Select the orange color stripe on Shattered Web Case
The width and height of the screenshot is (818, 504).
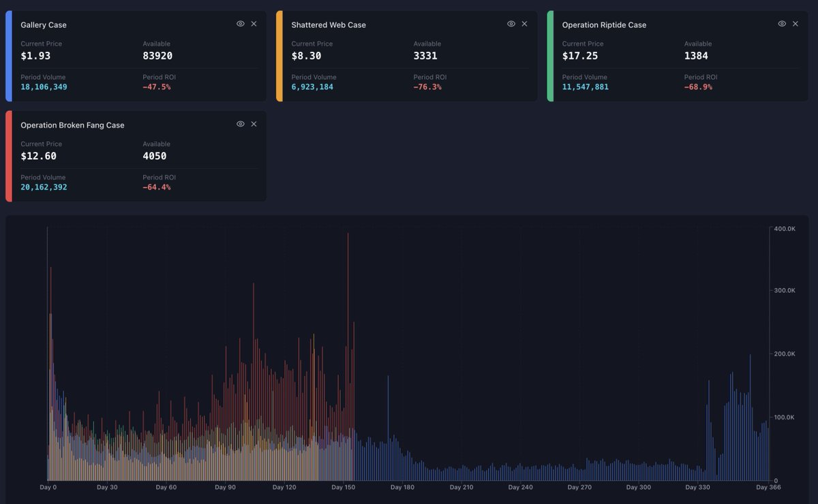[x=279, y=56]
